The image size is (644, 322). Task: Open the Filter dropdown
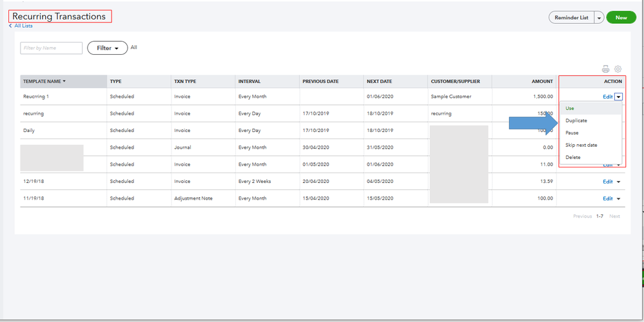coord(107,48)
